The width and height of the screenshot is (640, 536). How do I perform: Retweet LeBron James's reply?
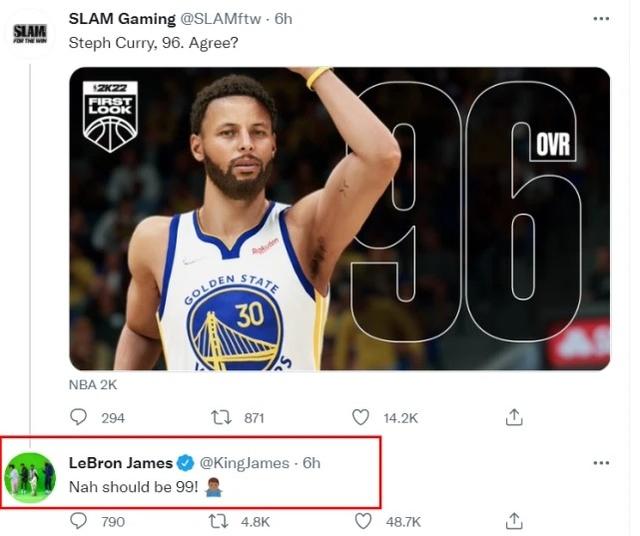coord(218,521)
